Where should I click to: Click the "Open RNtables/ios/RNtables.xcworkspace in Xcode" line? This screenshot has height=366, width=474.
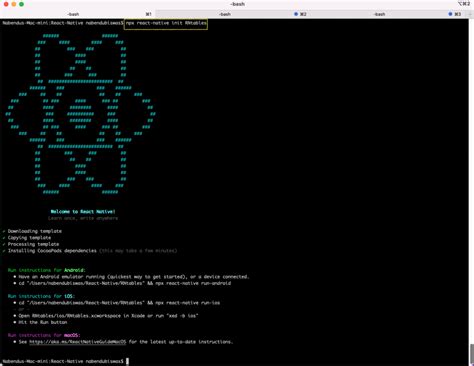[x=106, y=316]
